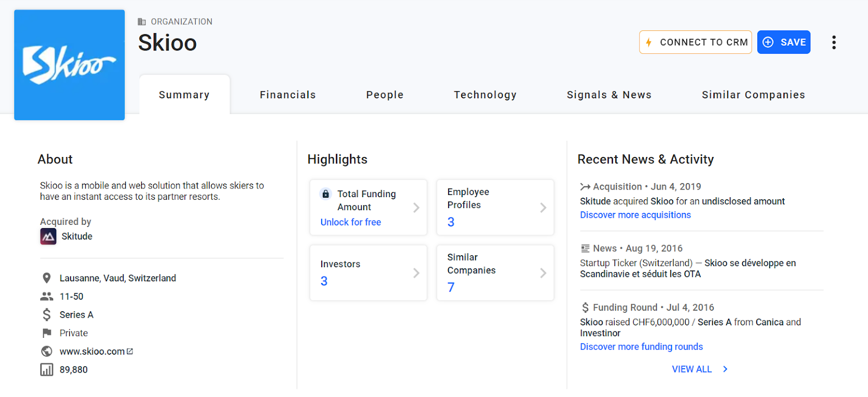868x397 pixels.
Task: Click the funding round dollar icon
Action: coord(585,307)
